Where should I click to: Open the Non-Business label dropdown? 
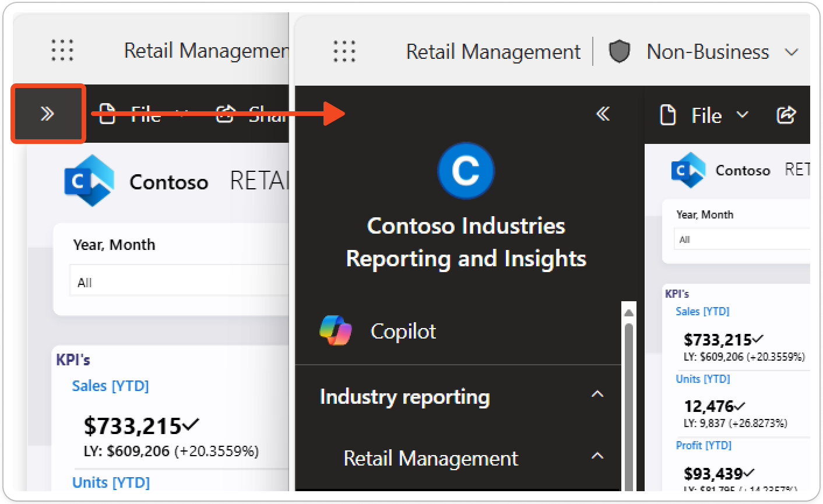(x=792, y=52)
